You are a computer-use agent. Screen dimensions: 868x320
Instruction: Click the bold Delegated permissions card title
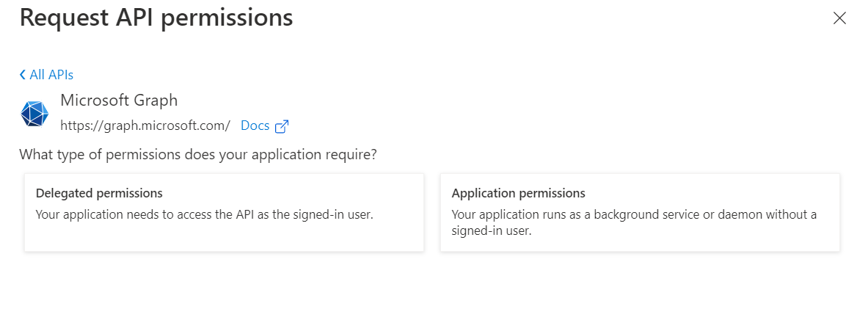pyautogui.click(x=99, y=194)
